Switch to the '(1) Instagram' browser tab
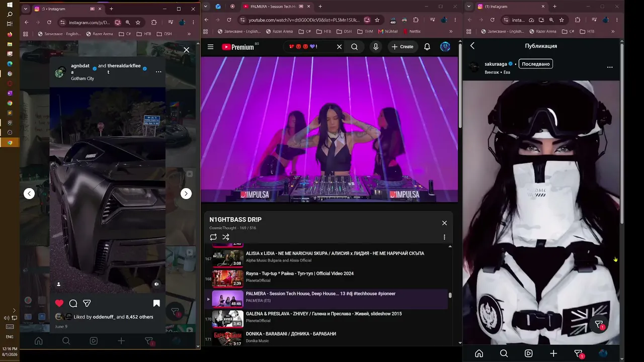The width and height of the screenshot is (644, 362). [x=511, y=7]
